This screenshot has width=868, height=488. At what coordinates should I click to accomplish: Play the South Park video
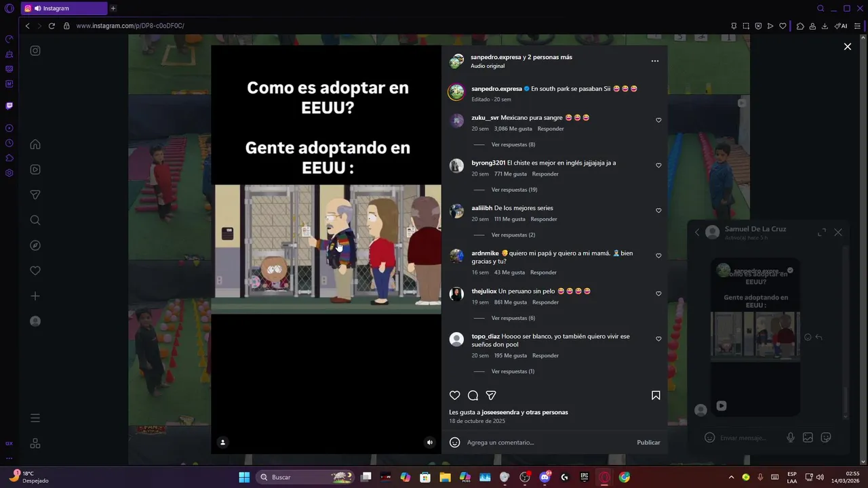point(326,249)
